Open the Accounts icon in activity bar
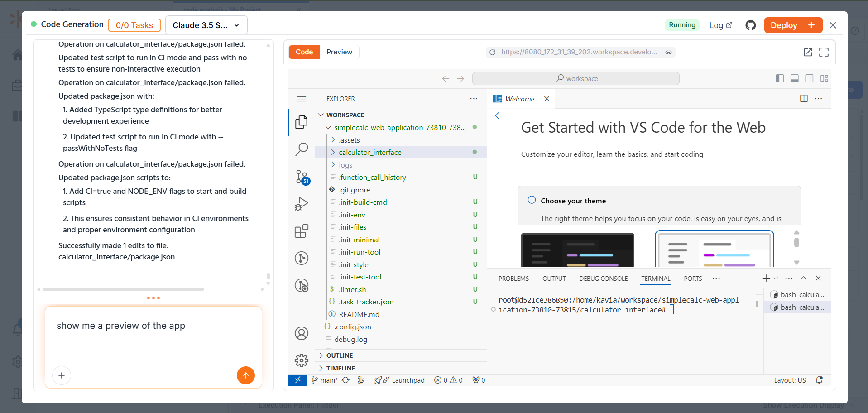The image size is (868, 413). 302,333
